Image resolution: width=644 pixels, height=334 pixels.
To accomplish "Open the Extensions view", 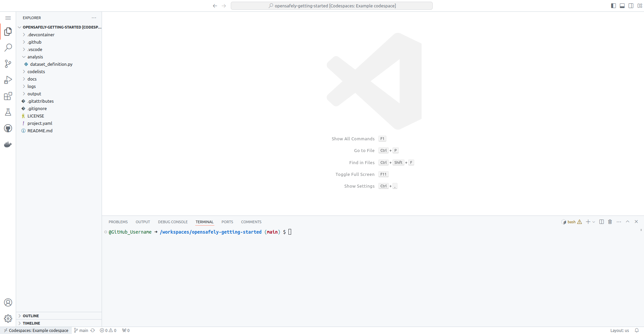I will 8,96.
